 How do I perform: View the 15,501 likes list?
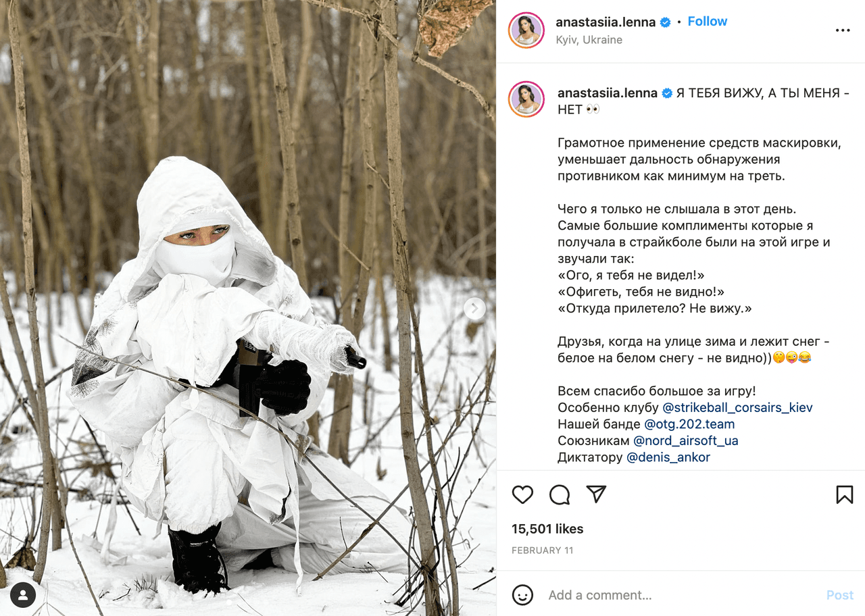coord(547,529)
